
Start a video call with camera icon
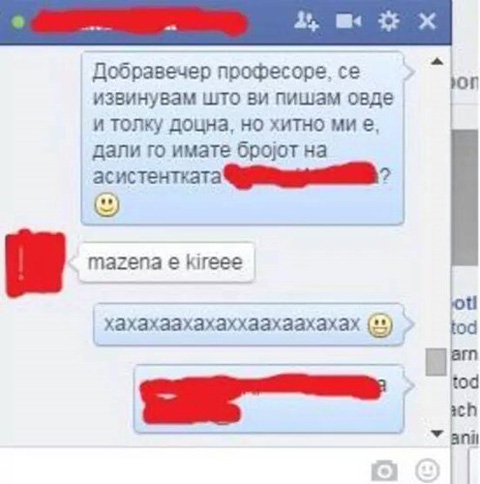point(348,21)
